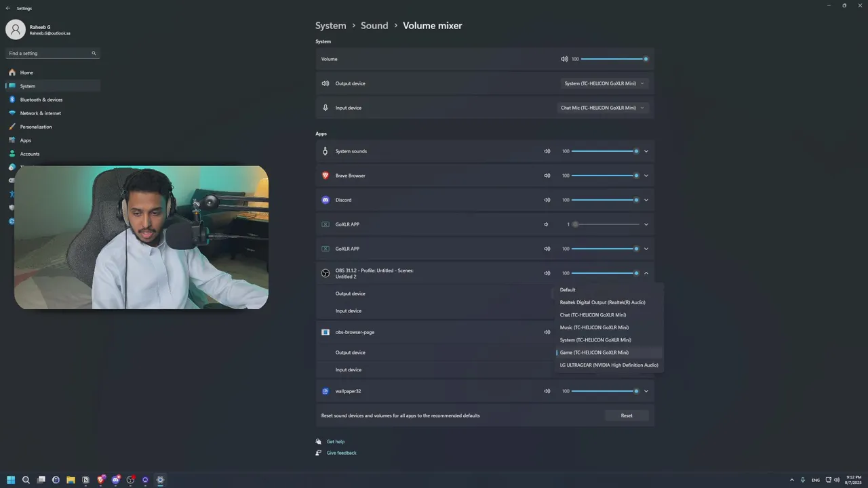Click the Discord app icon in mixer
The width and height of the screenshot is (868, 488).
tap(325, 200)
